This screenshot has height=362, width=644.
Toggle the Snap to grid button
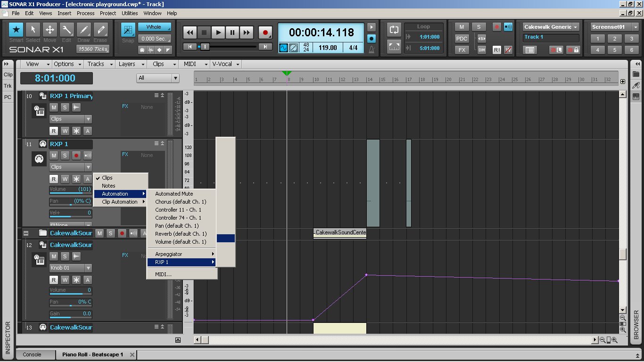(x=128, y=30)
